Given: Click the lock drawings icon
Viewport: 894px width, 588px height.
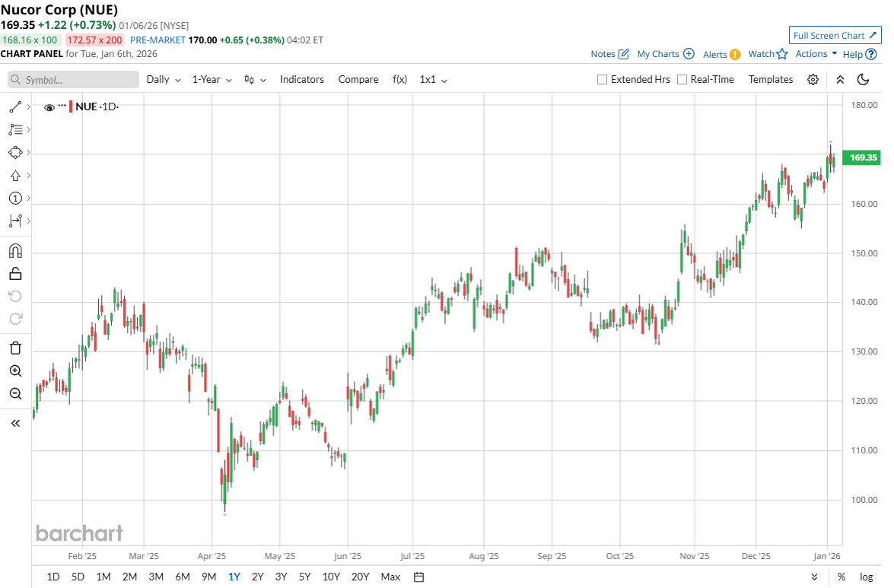Looking at the screenshot, I should pos(15,273).
